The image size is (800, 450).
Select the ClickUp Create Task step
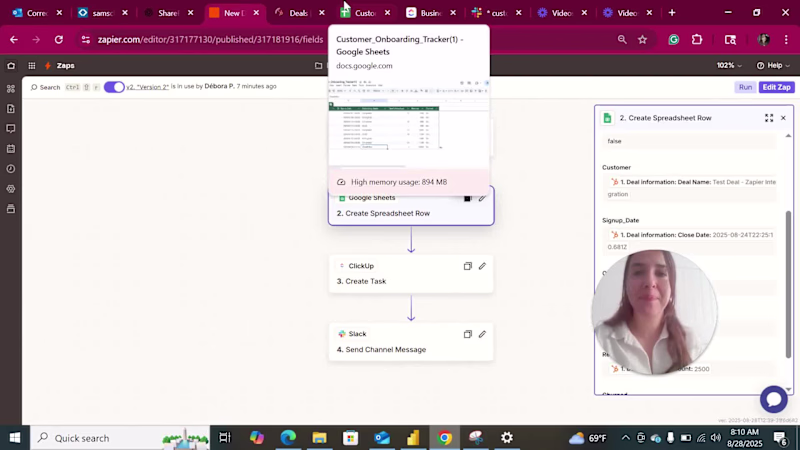click(411, 273)
